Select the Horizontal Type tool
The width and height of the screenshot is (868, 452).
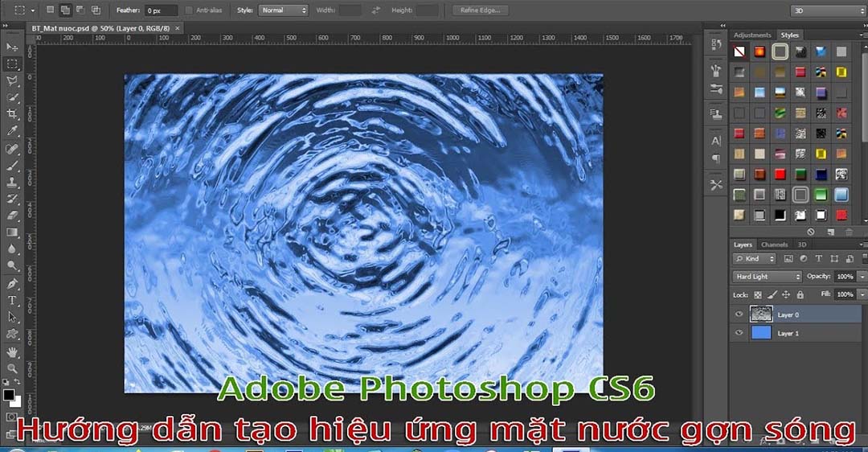11,300
